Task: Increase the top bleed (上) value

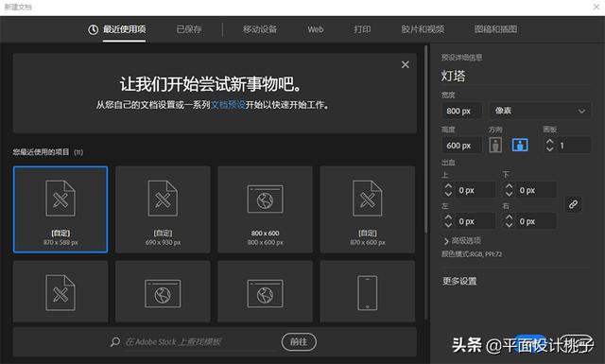Action: pos(448,186)
